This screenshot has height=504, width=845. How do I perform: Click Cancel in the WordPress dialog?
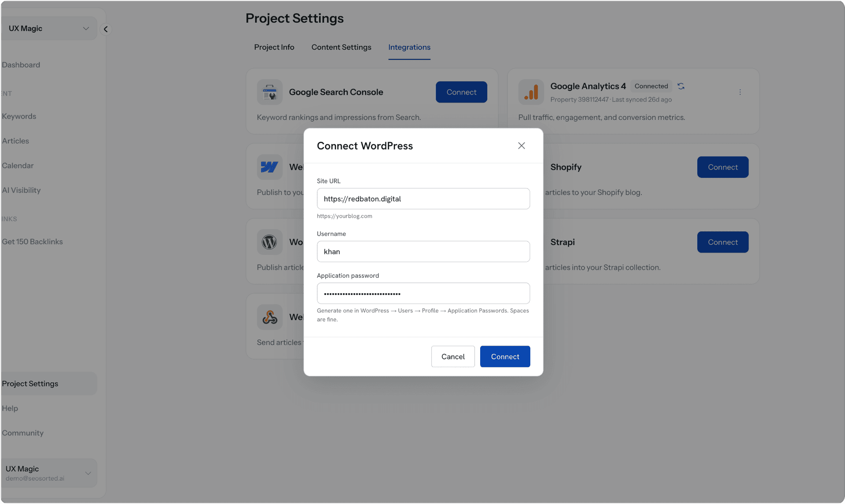(453, 357)
